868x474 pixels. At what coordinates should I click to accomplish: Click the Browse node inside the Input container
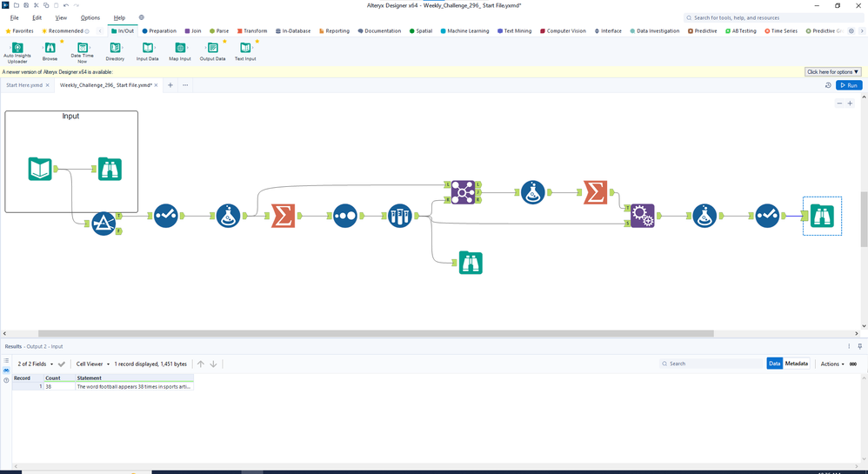coord(110,169)
